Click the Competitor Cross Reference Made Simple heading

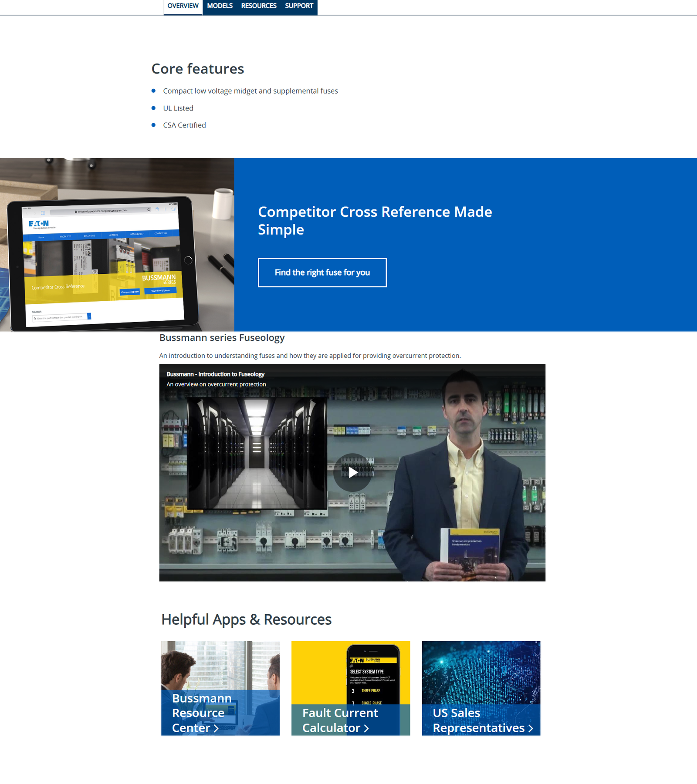[x=375, y=220]
